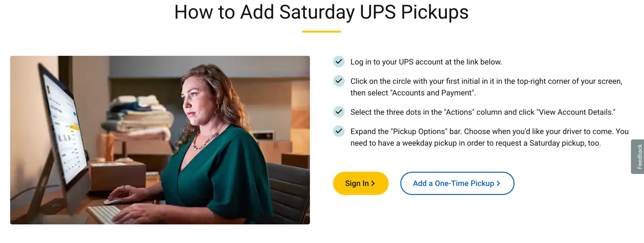Click the arrow chevron inside the Sign In button
The image size is (644, 243).
374,183
